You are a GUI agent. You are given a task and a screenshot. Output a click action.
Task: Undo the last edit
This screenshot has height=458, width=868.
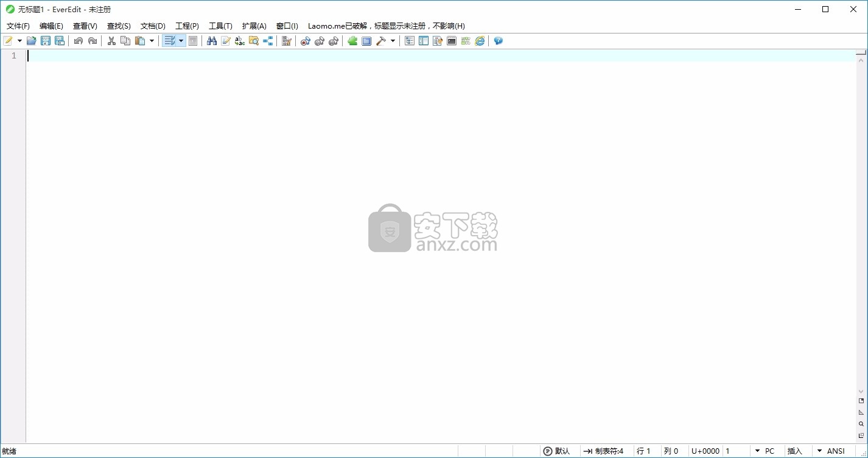click(x=78, y=41)
